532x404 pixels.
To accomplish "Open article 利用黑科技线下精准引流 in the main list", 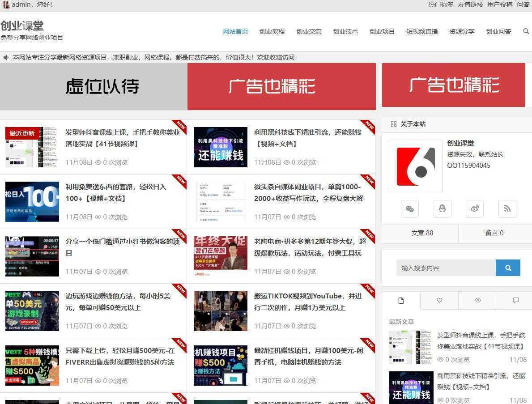I will (x=308, y=138).
